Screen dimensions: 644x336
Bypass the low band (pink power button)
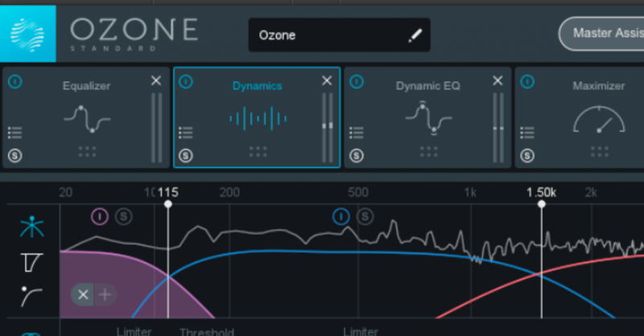click(100, 216)
